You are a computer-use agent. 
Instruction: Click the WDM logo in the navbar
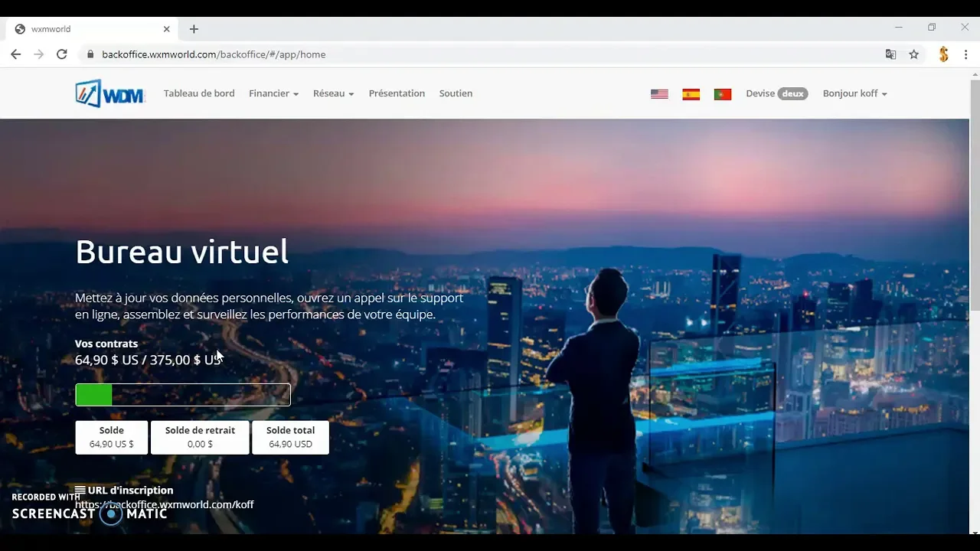coord(110,93)
